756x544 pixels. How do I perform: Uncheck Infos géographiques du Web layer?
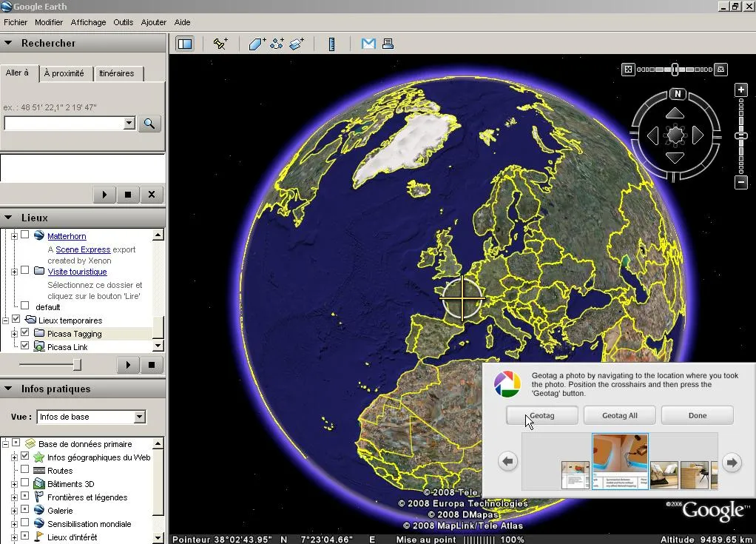pyautogui.click(x=25, y=456)
